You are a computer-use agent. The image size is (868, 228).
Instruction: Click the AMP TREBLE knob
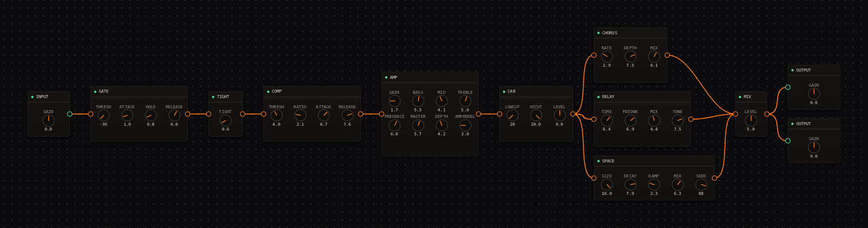(465, 100)
